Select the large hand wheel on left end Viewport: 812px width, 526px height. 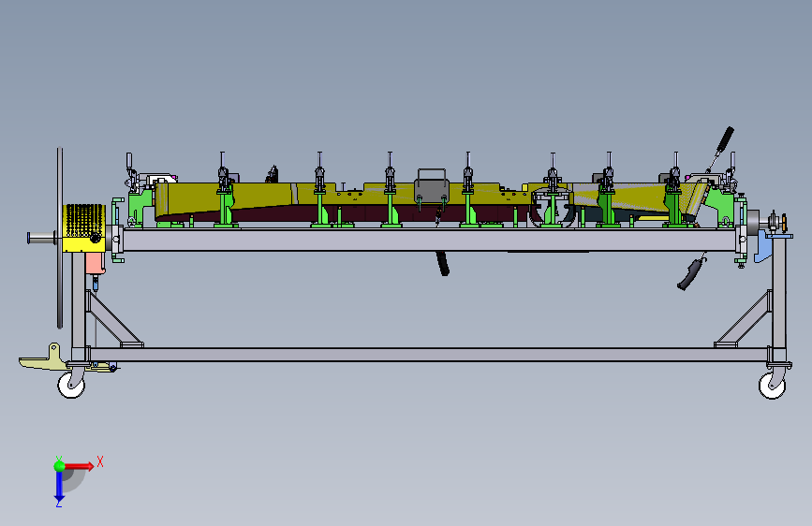click(60, 238)
